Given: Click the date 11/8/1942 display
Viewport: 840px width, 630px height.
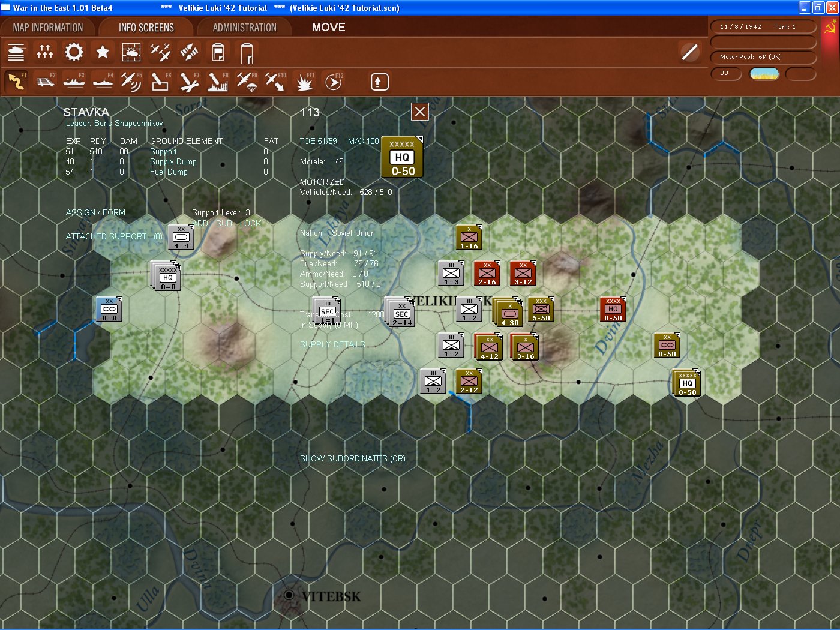Looking at the screenshot, I should tap(740, 27).
